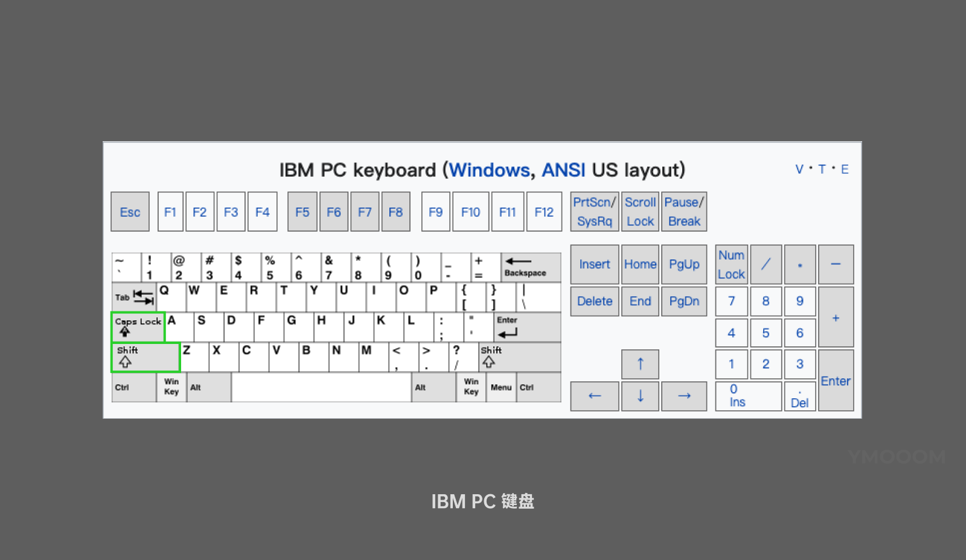The height and width of the screenshot is (560, 966).
Task: Select the F4 key
Action: point(263,212)
